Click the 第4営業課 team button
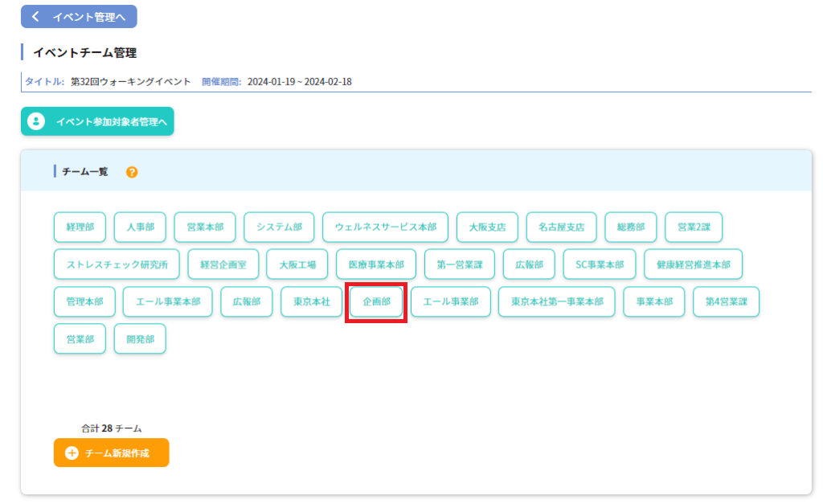 click(x=726, y=301)
